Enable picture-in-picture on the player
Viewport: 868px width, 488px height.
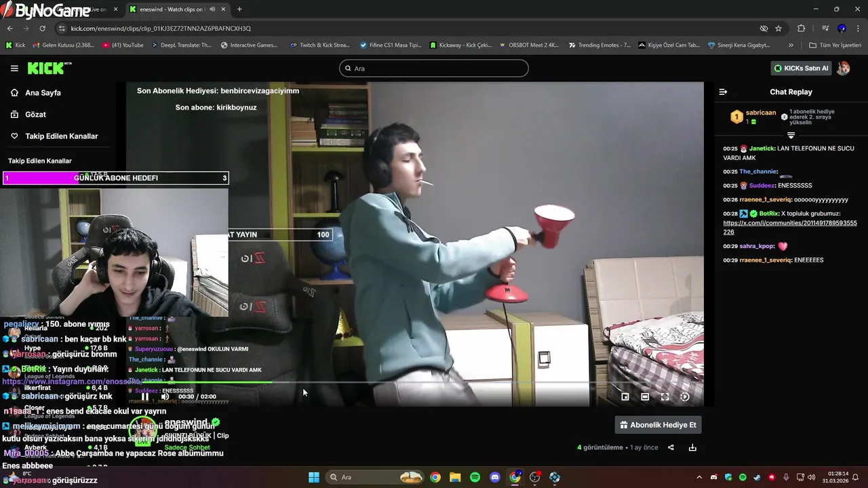tap(625, 396)
